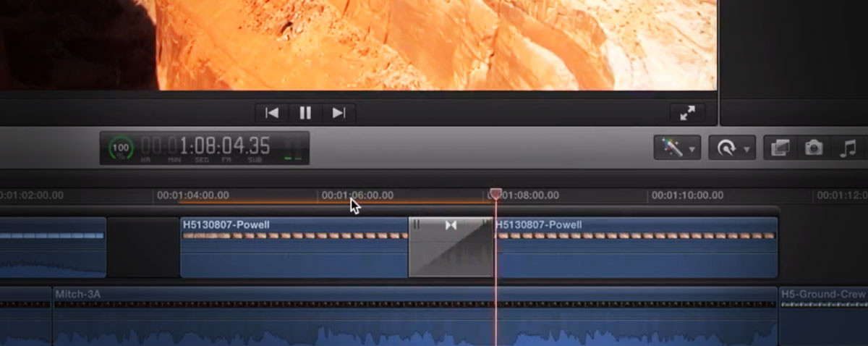Toggle full-screen viewer playback
The width and height of the screenshot is (868, 346).
687,113
